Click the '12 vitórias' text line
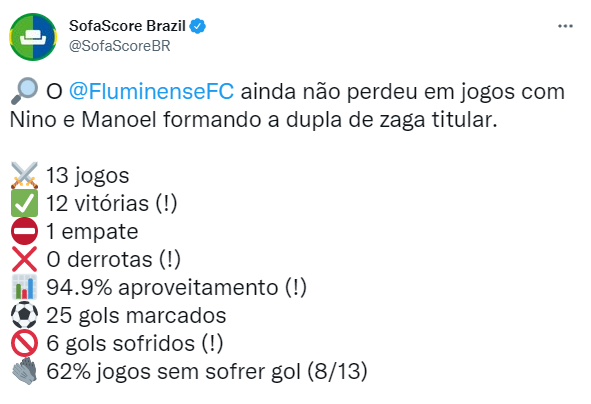Viewport: 591px width, 404px height. [x=112, y=204]
